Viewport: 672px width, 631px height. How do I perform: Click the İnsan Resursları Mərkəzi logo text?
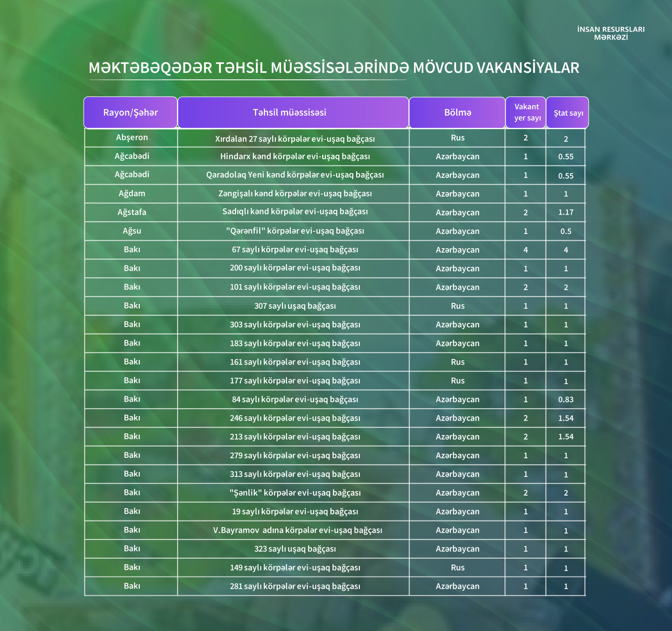click(611, 33)
